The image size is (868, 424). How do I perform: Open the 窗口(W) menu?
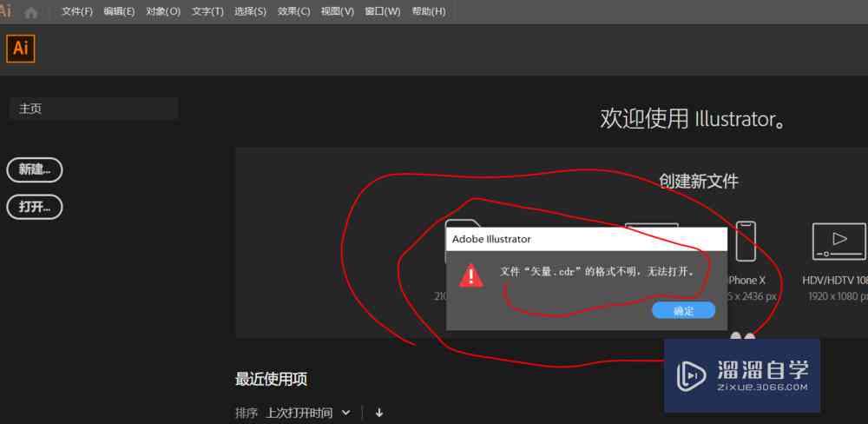pos(383,11)
